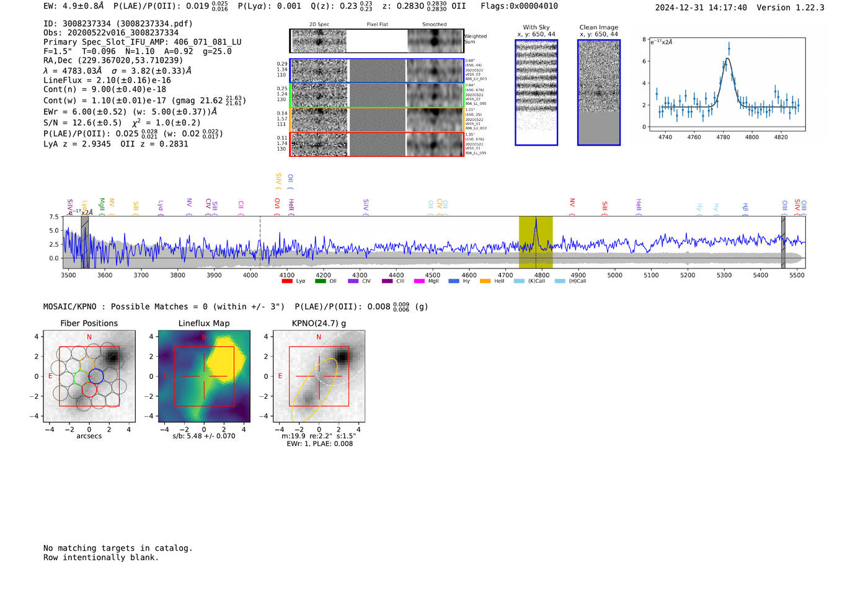The image size is (868, 591).
Task: Click the green OII legend swatch
Action: pos(320,281)
